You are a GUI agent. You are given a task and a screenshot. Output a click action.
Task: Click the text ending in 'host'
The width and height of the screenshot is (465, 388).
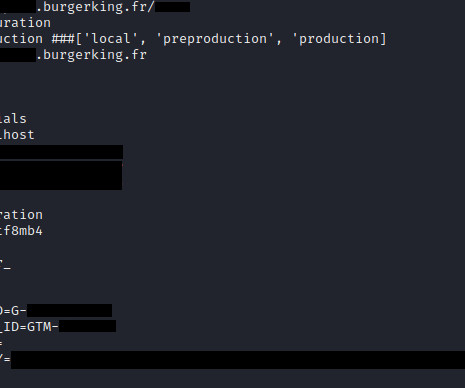(17, 135)
